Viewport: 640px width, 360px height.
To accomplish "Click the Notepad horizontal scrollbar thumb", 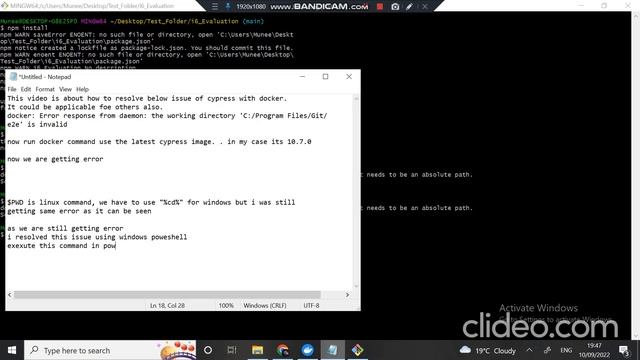I will pyautogui.click(x=167, y=295).
